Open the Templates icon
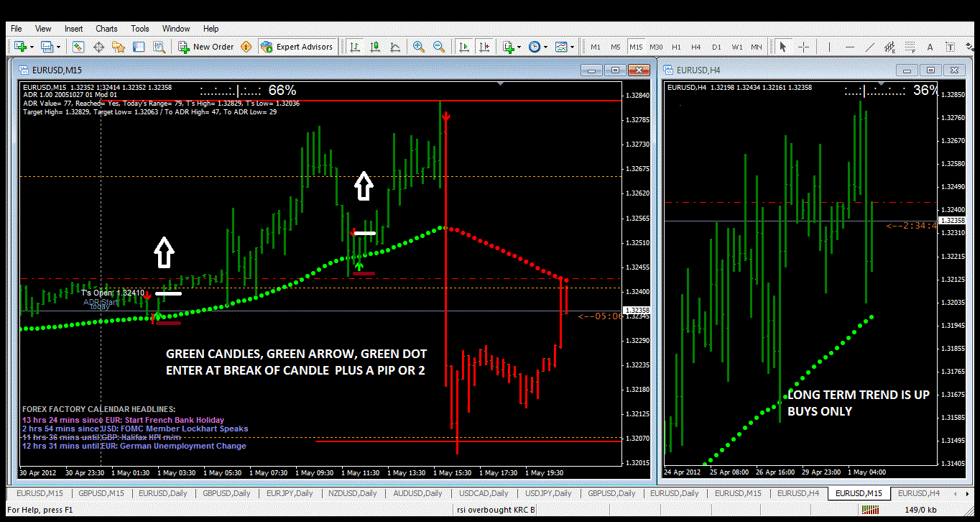Viewport: 980px width, 522px height. pyautogui.click(x=561, y=47)
